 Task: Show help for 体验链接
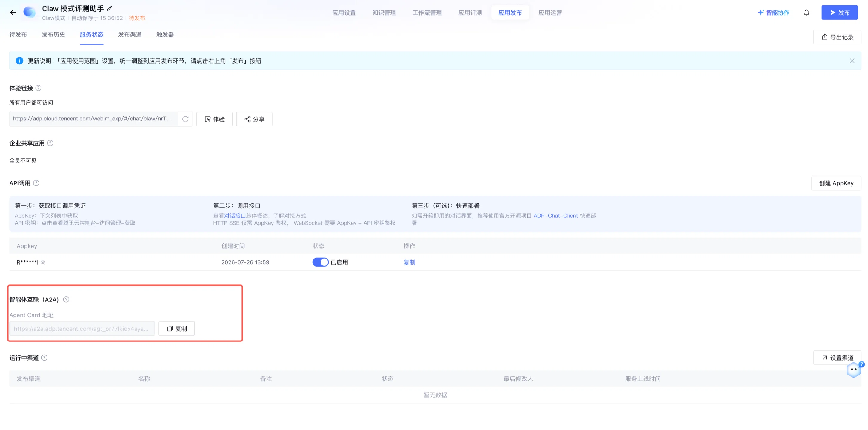[x=39, y=88]
